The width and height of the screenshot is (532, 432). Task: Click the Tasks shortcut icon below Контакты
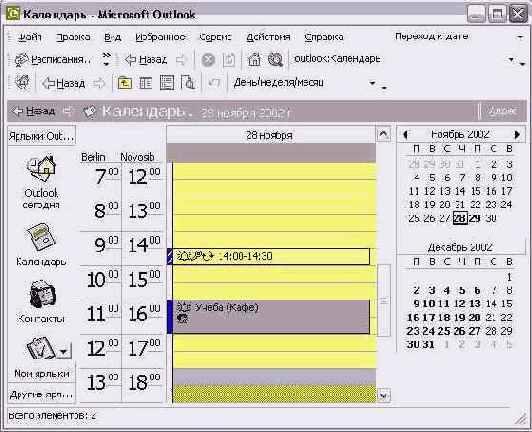click(x=41, y=348)
